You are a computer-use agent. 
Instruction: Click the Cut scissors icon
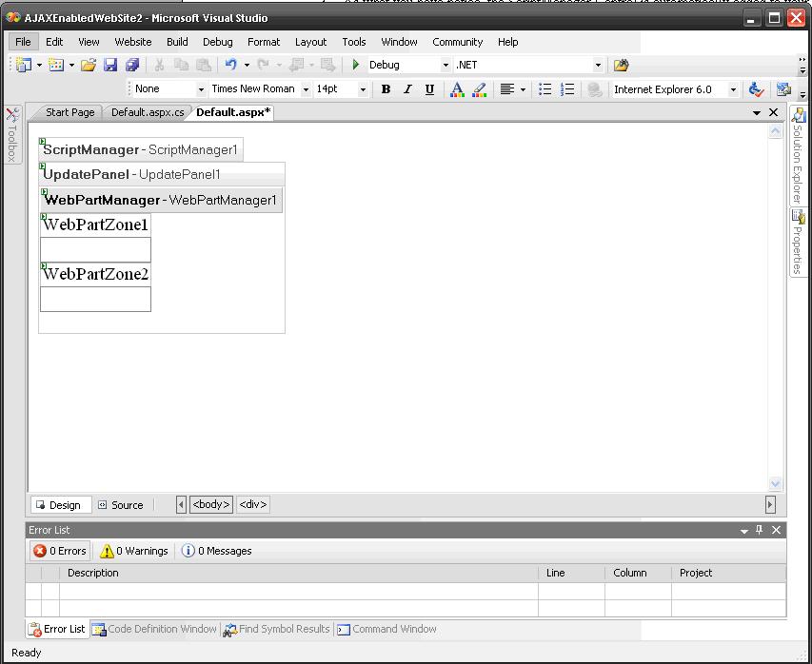(160, 65)
